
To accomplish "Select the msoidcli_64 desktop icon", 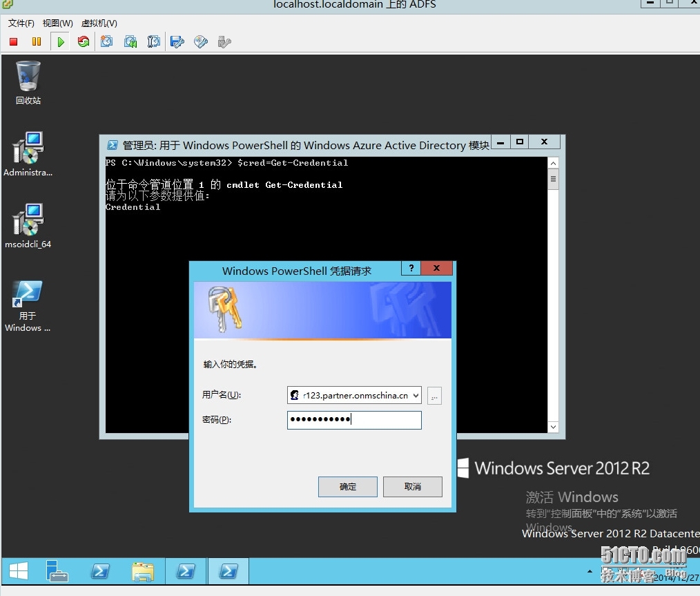I will [x=28, y=227].
